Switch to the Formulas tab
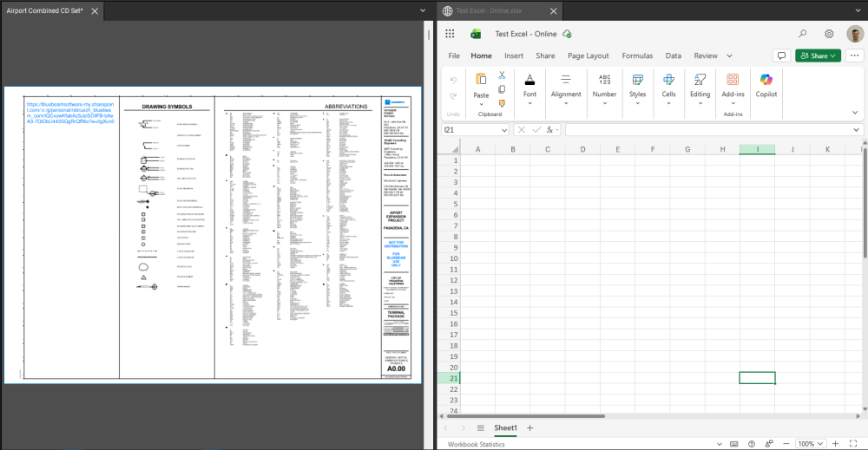Image resolution: width=868 pixels, height=450 pixels. [637, 55]
